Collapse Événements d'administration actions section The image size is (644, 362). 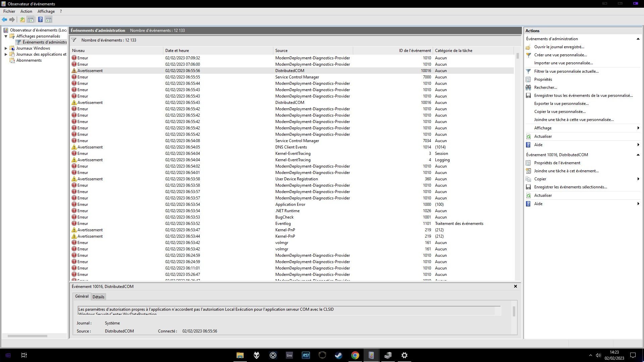[638, 39]
